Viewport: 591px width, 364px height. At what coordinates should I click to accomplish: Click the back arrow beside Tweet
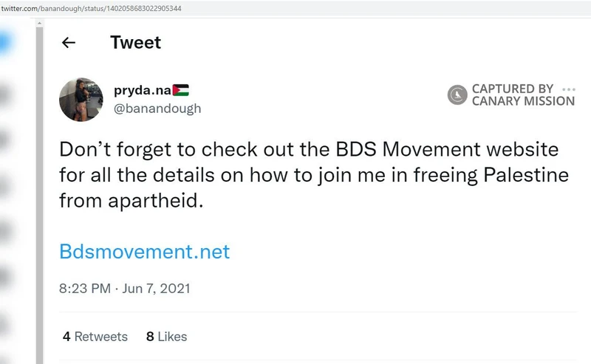[69, 43]
